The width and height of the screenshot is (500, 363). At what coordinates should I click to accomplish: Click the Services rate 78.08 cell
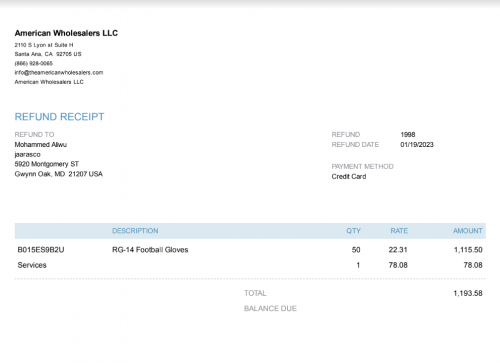point(398,265)
